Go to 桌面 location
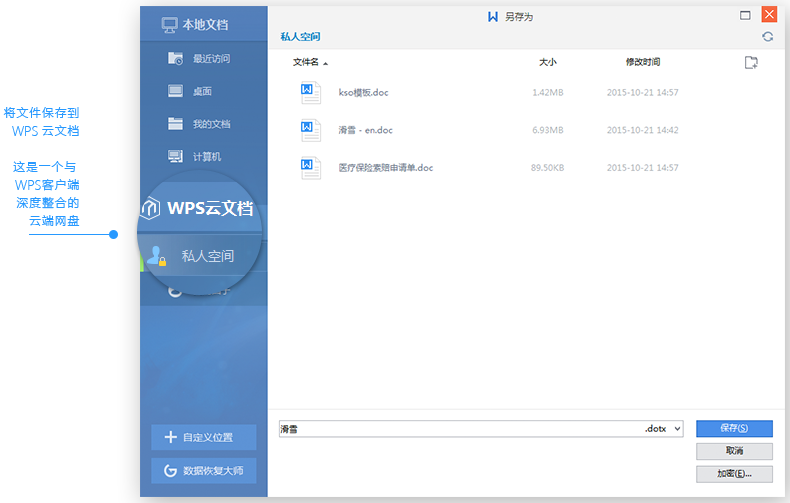The image size is (790, 503). [204, 91]
